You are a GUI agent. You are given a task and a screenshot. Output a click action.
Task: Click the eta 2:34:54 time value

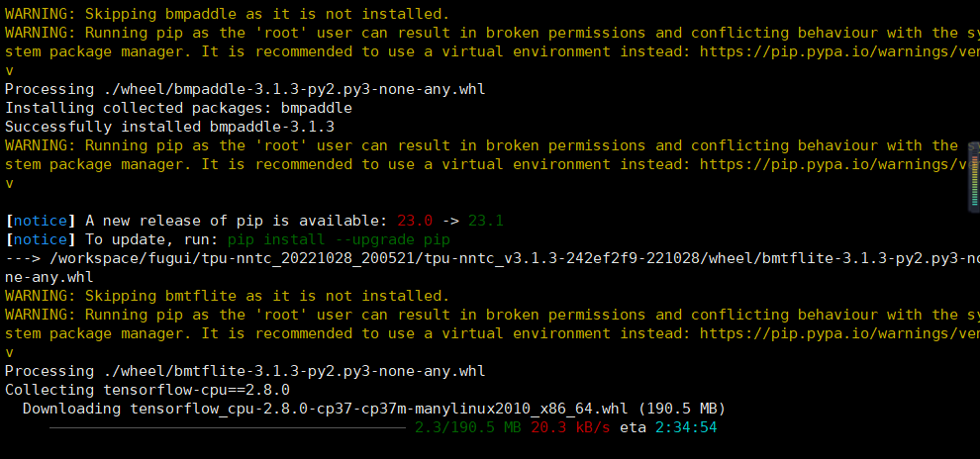click(x=681, y=427)
